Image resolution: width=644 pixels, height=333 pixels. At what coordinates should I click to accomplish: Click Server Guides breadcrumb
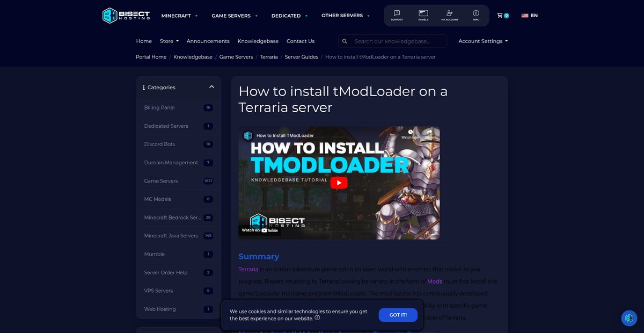[302, 57]
